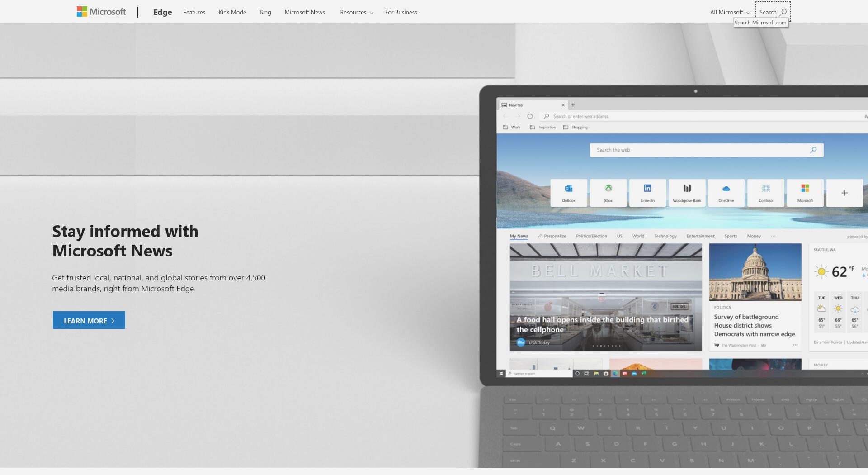868x475 pixels.
Task: Open the Inspiration favorites folder in the picture
Action: click(x=543, y=127)
